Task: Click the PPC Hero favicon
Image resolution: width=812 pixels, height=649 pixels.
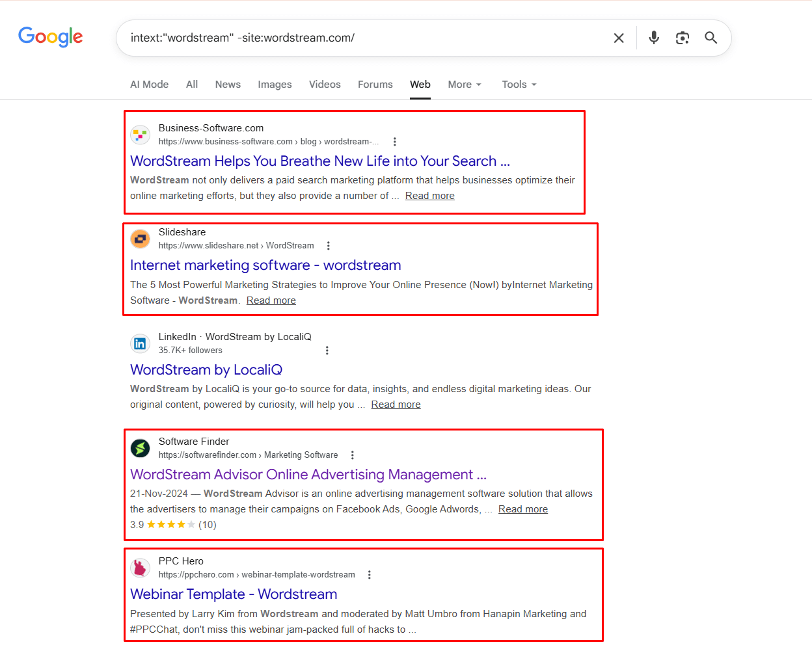Action: click(x=140, y=568)
